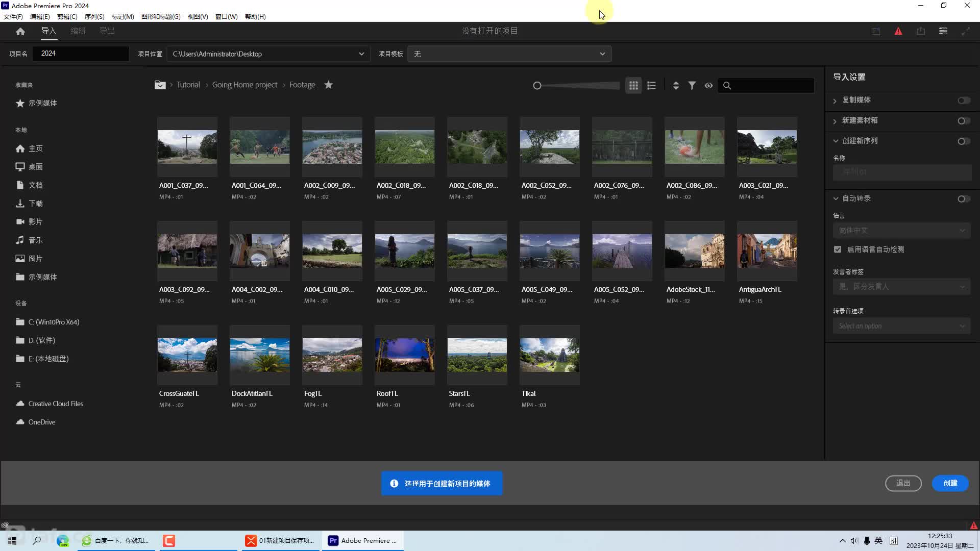Open the media filter funnel icon
Screen dimensions: 980x551
tap(692, 86)
